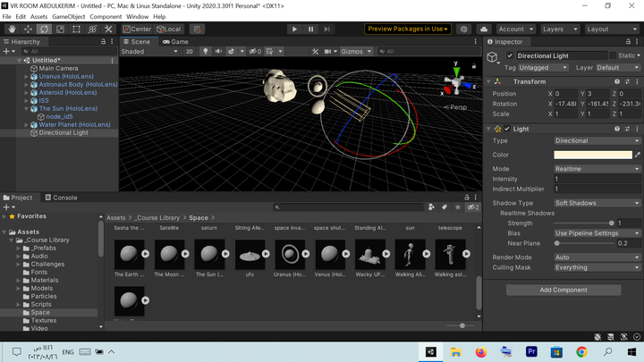The height and width of the screenshot is (362, 644).
Task: Toggle scene lighting lightbulb icon
Action: 205,52
